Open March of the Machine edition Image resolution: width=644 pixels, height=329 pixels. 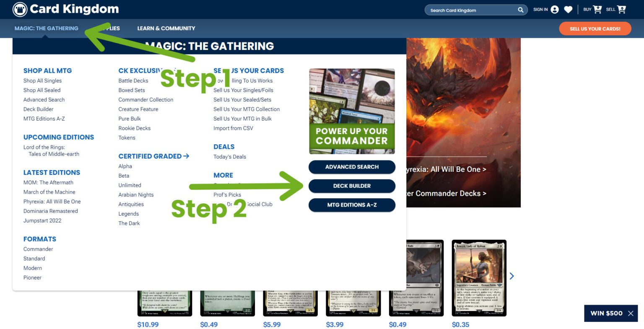(49, 192)
